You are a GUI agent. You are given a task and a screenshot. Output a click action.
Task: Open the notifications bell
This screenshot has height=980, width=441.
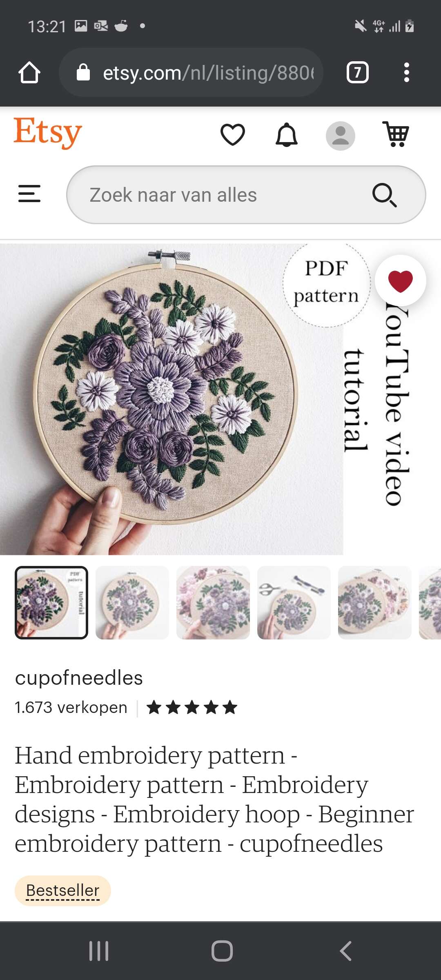click(x=287, y=135)
